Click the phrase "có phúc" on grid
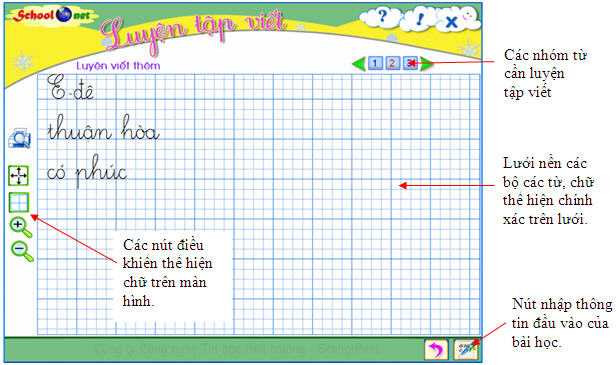The width and height of the screenshot is (616, 365). [87, 171]
